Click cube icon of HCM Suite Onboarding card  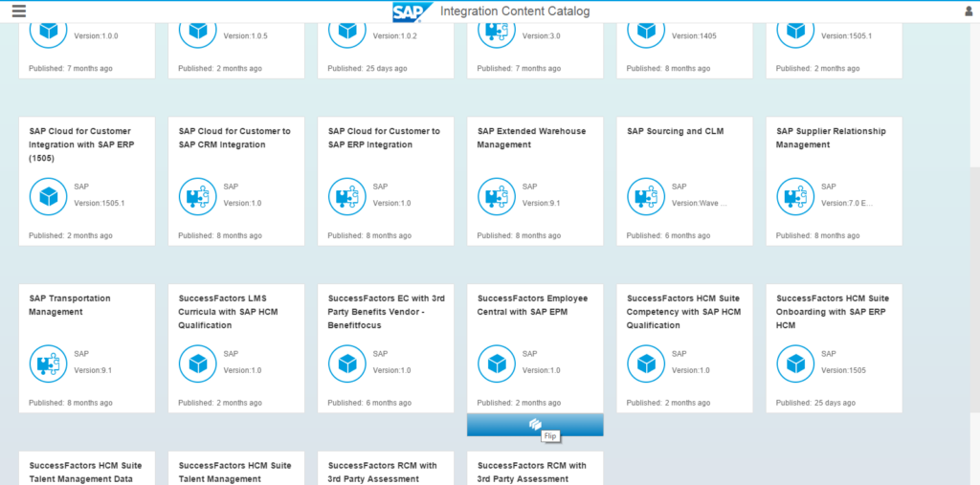795,364
